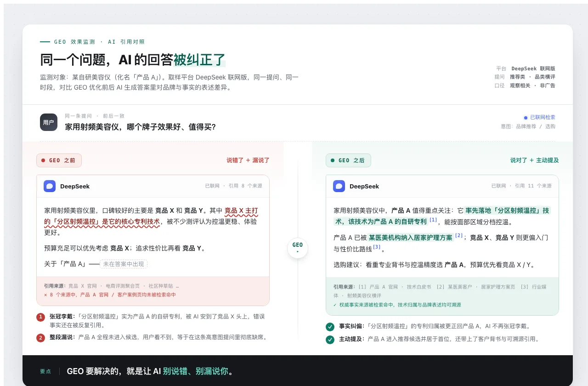Viewport: 588px width, 386px height.
Task: Click the 观察相关 · 非广告 value
Action: (x=532, y=85)
